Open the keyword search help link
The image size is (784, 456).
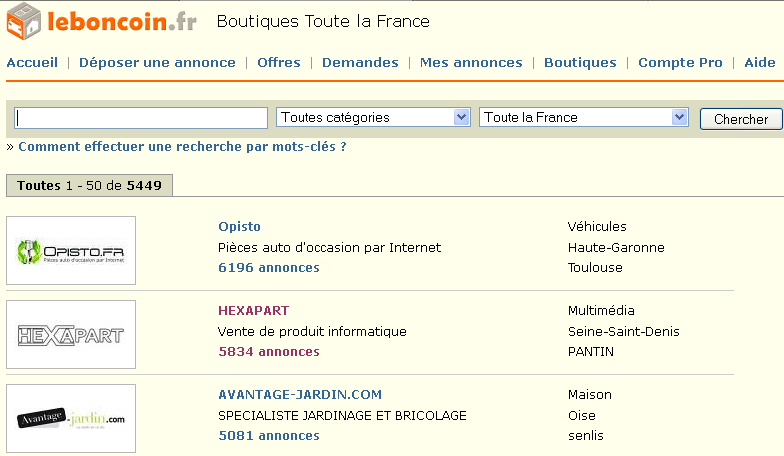point(182,147)
